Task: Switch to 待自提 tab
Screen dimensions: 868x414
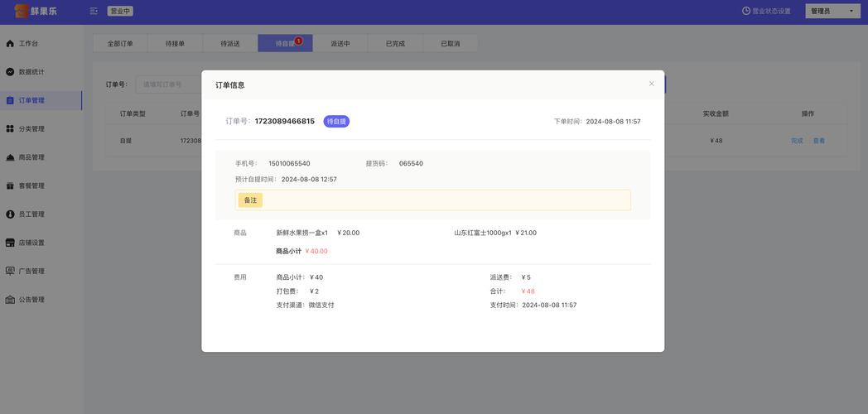Action: 285,44
